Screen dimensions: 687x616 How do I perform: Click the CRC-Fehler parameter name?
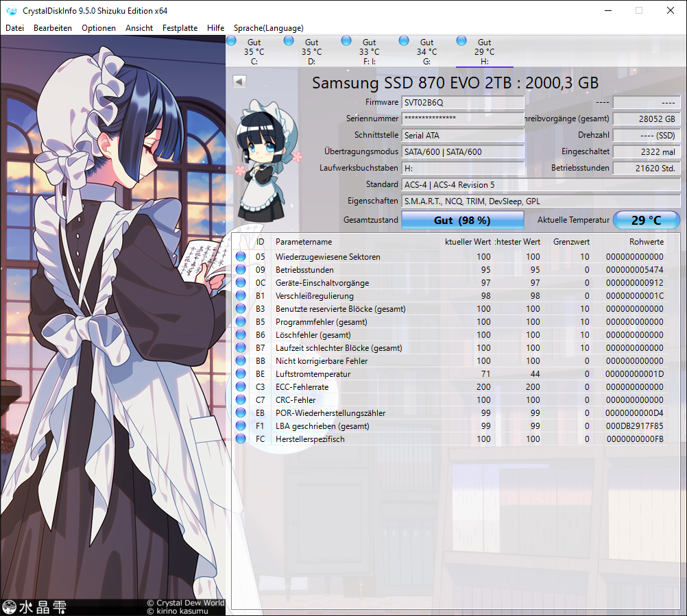(296, 400)
